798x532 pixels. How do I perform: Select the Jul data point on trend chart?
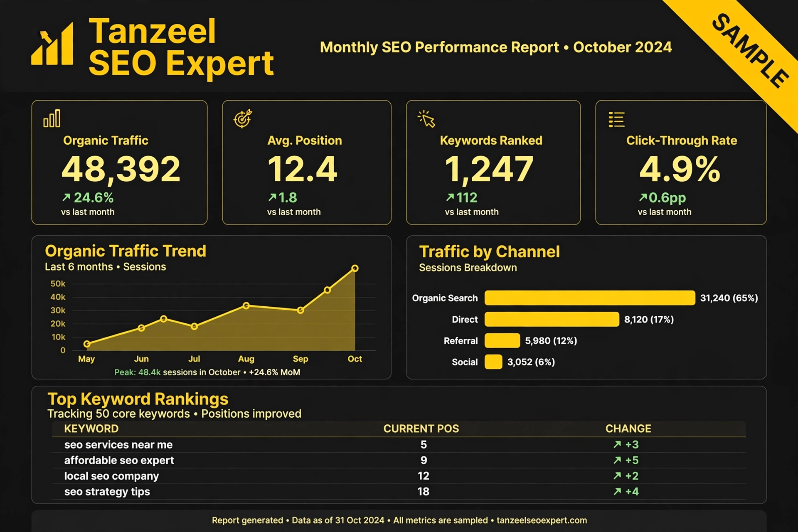coord(194,326)
